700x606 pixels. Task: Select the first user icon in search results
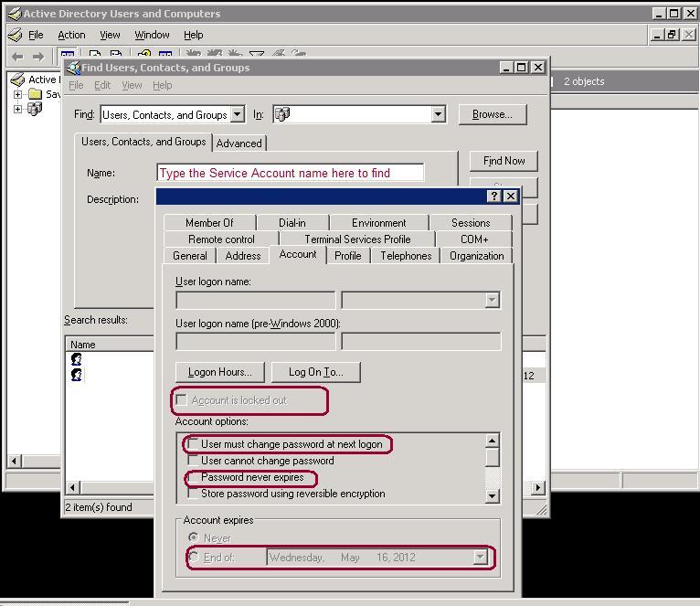pyautogui.click(x=77, y=360)
